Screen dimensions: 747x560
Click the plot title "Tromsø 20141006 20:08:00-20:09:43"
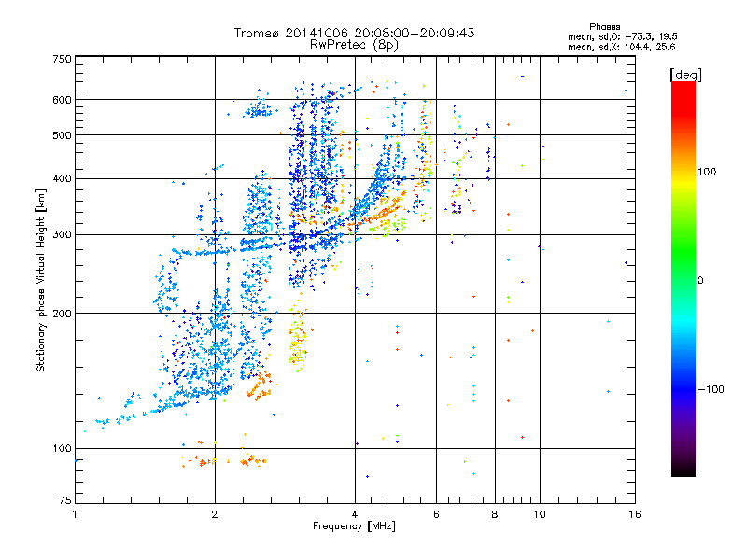pyautogui.click(x=354, y=33)
